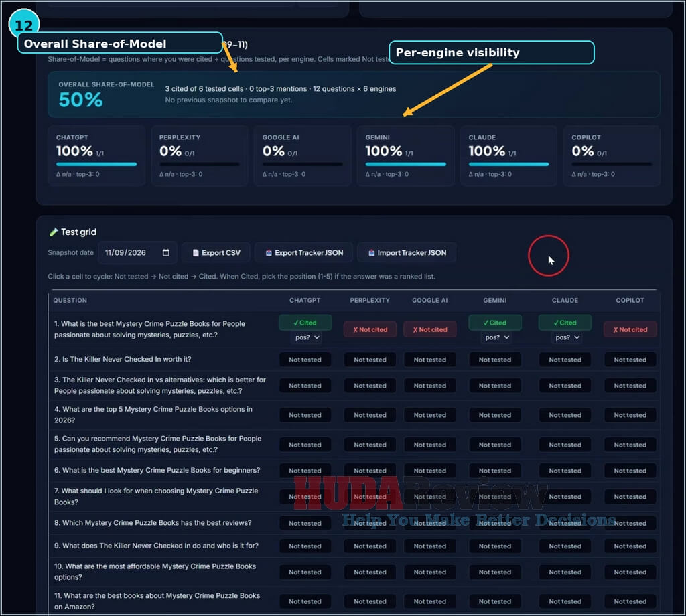Open the Gemini pos? dropdown in question 1

tap(497, 337)
